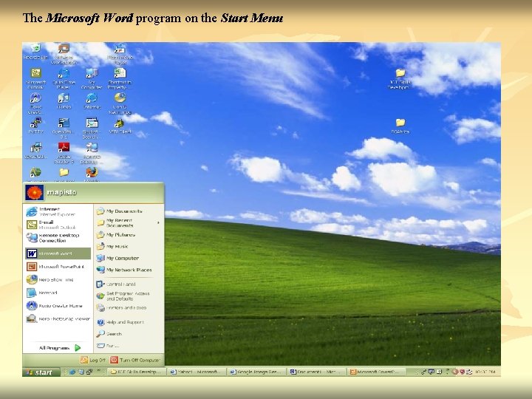Open My Documents from the Start Menu
Viewport: 532px width, 399px height.
tap(129, 211)
